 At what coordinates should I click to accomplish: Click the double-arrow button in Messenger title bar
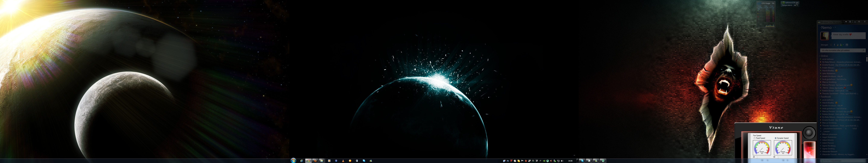(x=846, y=22)
